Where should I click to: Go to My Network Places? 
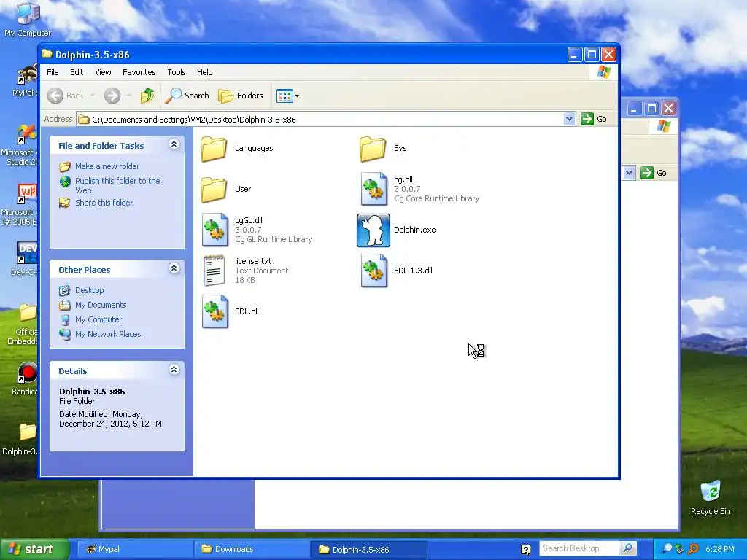108,334
